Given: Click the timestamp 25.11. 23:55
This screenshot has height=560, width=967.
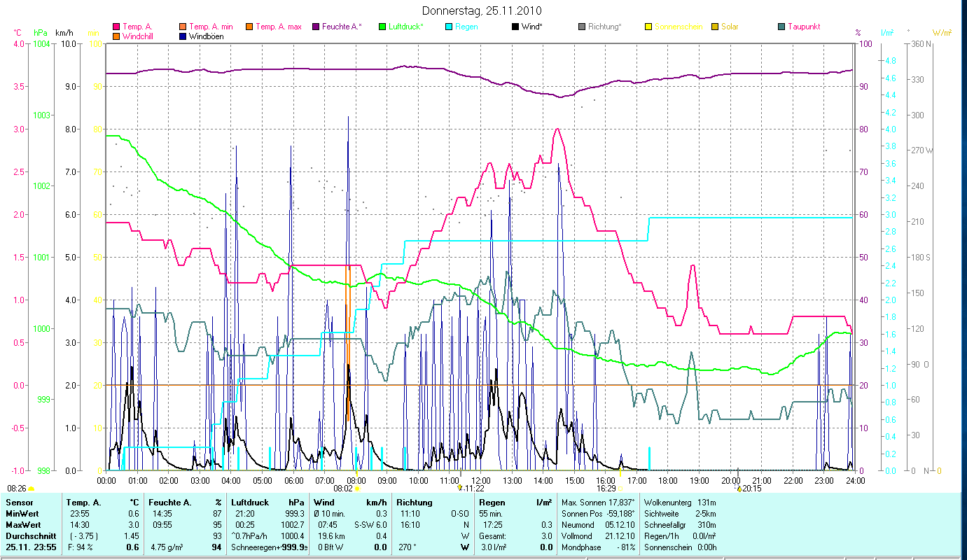Looking at the screenshot, I should click(32, 547).
